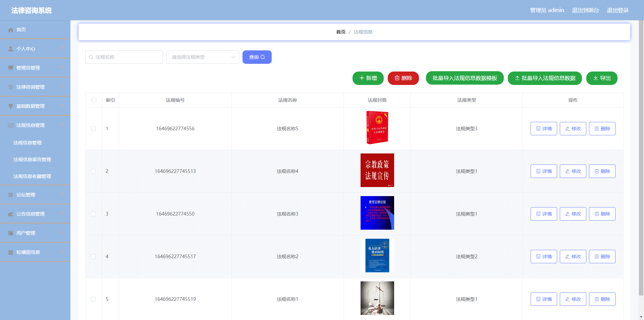Open the 法规信息留言管理 submenu item
The image size is (644, 320).
(x=35, y=159)
